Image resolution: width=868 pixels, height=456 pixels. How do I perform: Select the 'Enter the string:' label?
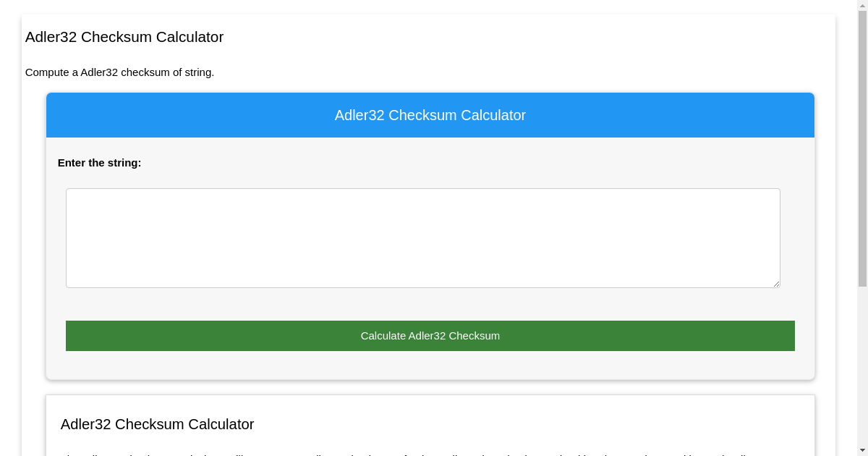[100, 163]
